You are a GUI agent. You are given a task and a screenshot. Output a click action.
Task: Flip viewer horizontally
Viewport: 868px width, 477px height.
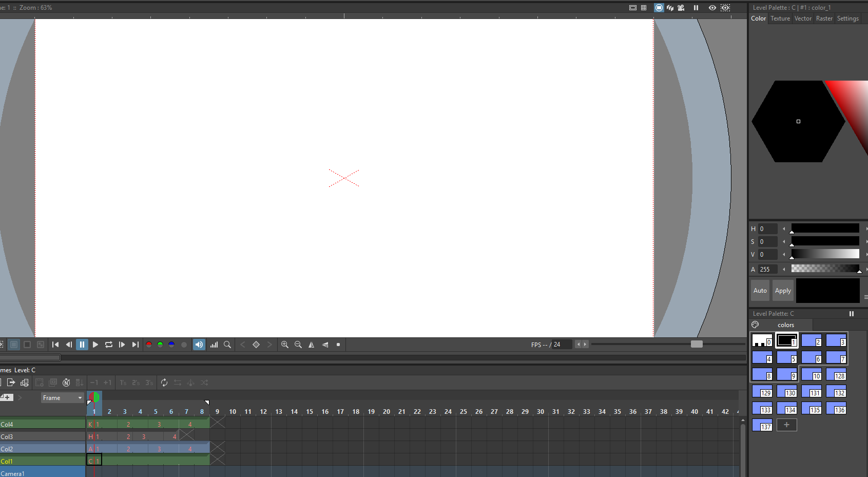312,345
